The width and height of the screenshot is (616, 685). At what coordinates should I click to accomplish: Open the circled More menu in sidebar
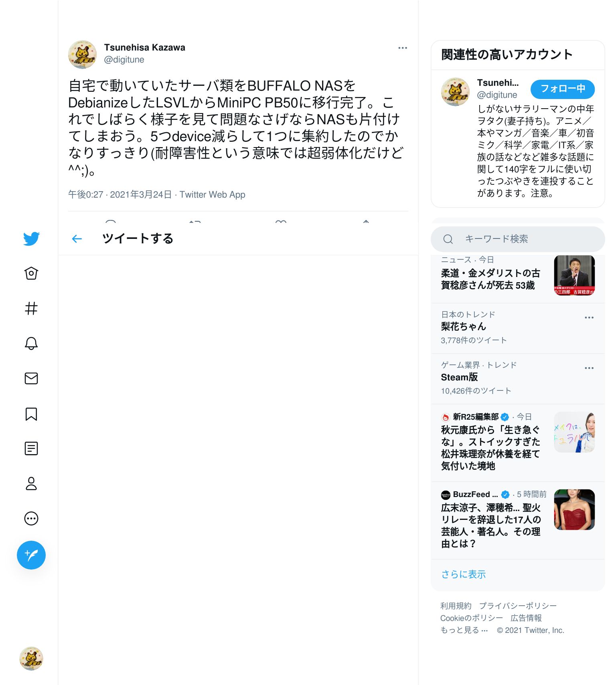coord(31,518)
